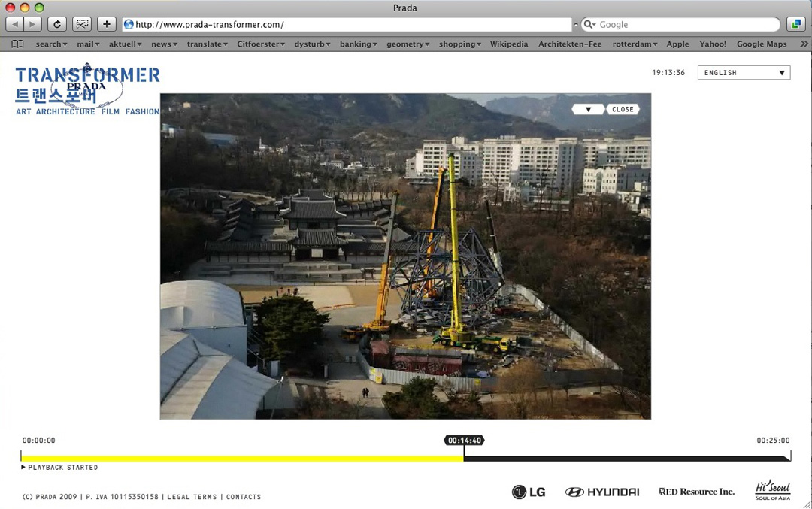Select the FASHION section
Screen dimensions: 812x509
142,111
